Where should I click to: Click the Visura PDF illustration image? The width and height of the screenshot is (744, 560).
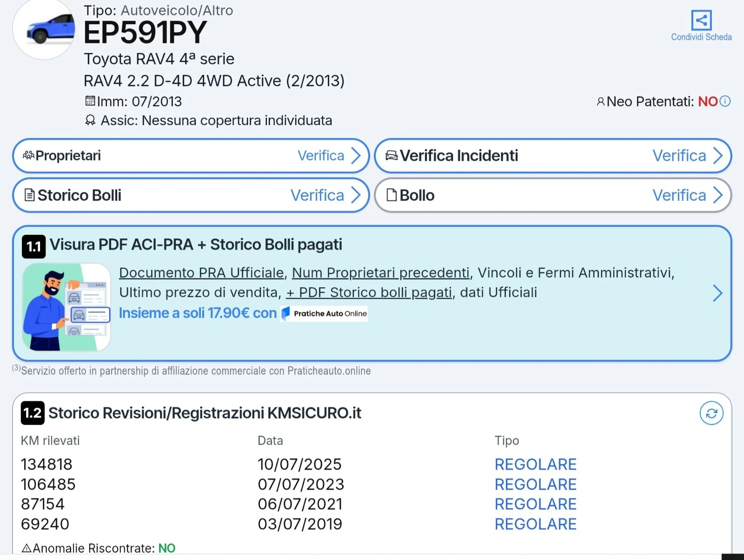pyautogui.click(x=66, y=307)
